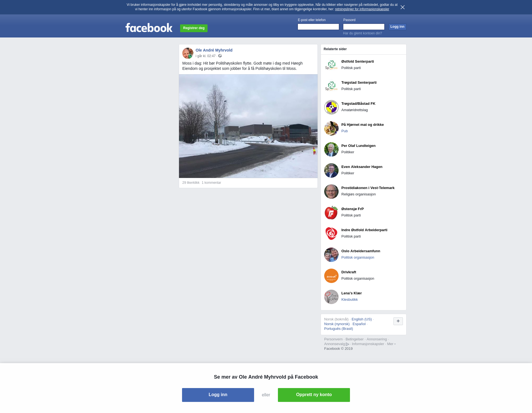This screenshot has height=413, width=532.
Task: Open the Indre Østfold Arbeiderparti rose logo
Action: 331,234
